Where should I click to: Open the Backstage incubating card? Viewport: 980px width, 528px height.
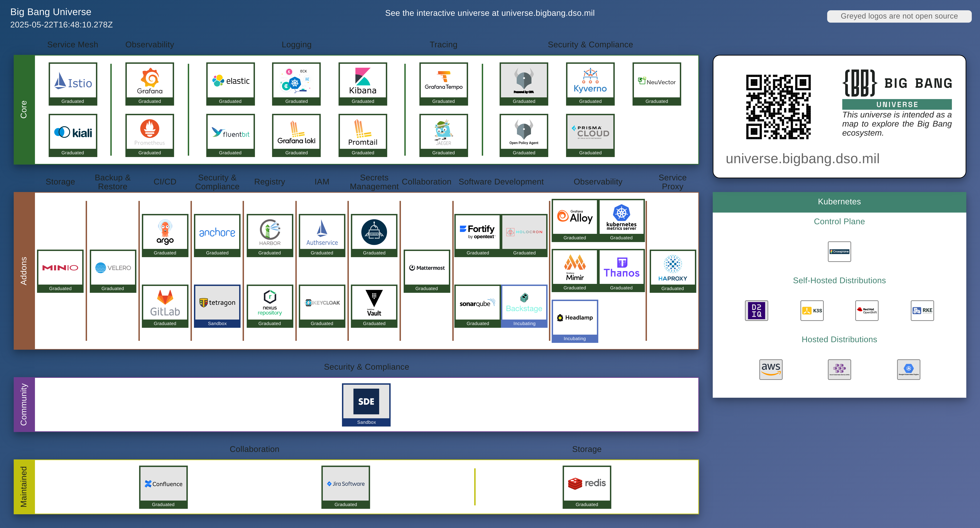click(524, 306)
